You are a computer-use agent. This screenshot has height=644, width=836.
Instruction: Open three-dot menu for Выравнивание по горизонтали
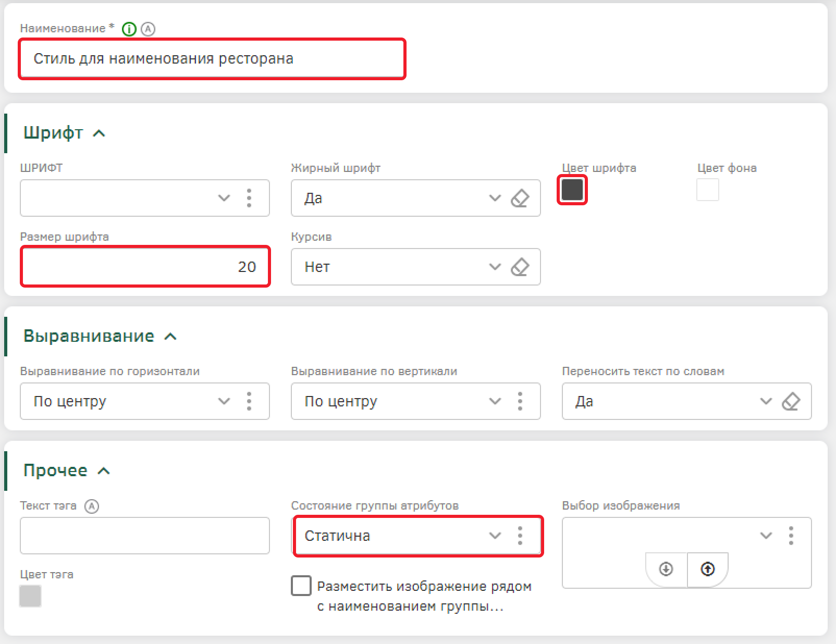(x=249, y=401)
